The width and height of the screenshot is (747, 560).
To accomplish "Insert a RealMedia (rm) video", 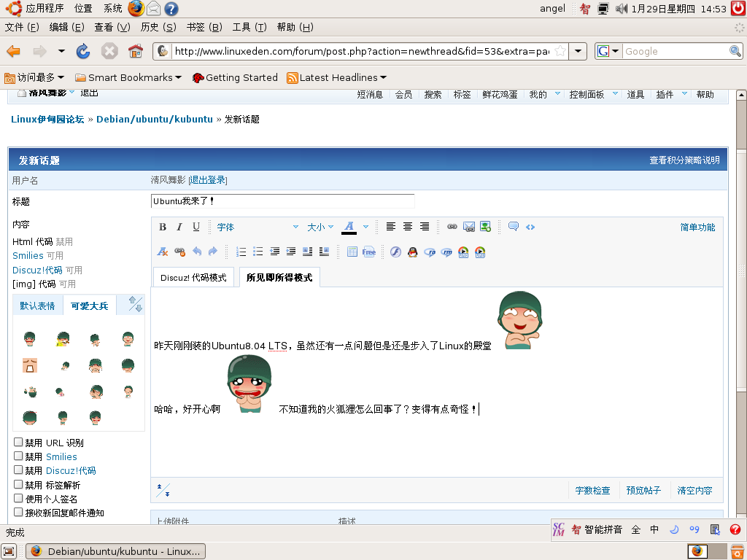I will point(446,252).
